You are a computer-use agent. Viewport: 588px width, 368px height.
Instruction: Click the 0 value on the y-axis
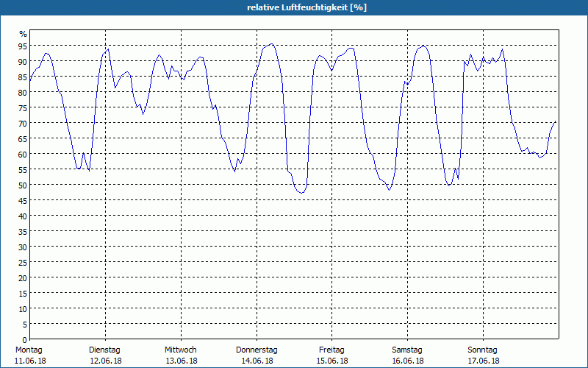(24, 339)
